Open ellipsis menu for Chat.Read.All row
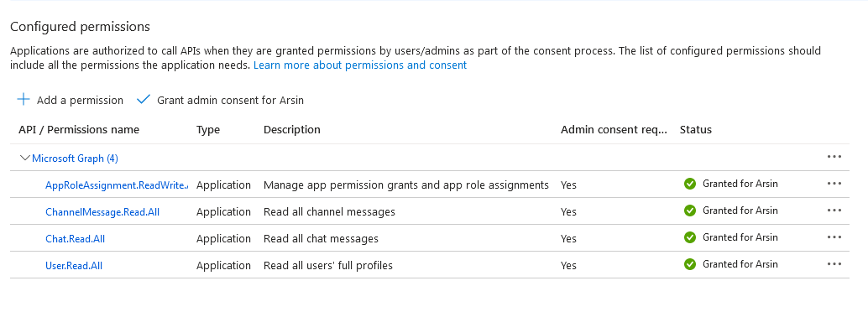The image size is (868, 312). 834,237
